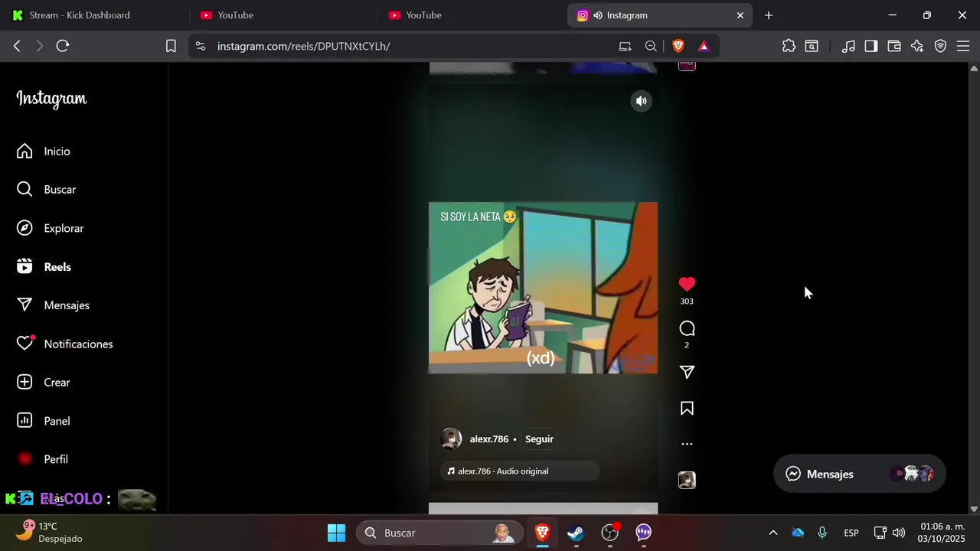The width and height of the screenshot is (980, 551).
Task: Click the taskbar Buscar search box
Action: click(x=439, y=533)
